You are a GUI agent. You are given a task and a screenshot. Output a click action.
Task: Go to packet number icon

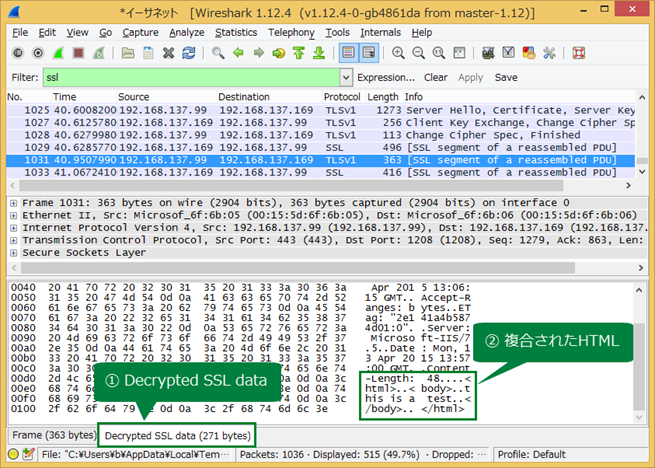point(279,53)
